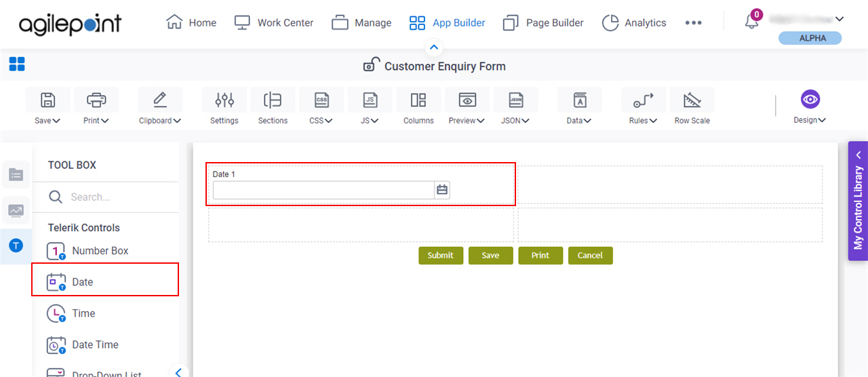Expand the JS dropdown
This screenshot has height=377, width=868.
374,121
